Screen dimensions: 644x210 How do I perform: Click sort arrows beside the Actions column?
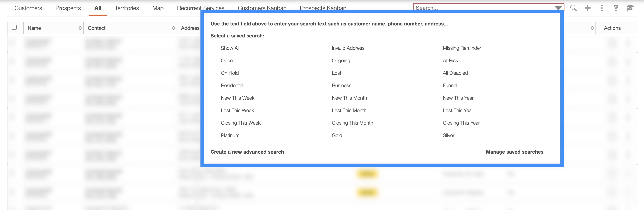click(x=592, y=28)
